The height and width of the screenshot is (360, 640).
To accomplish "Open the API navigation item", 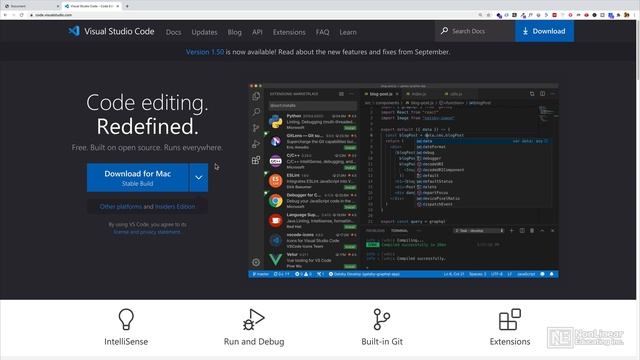I will click(257, 32).
